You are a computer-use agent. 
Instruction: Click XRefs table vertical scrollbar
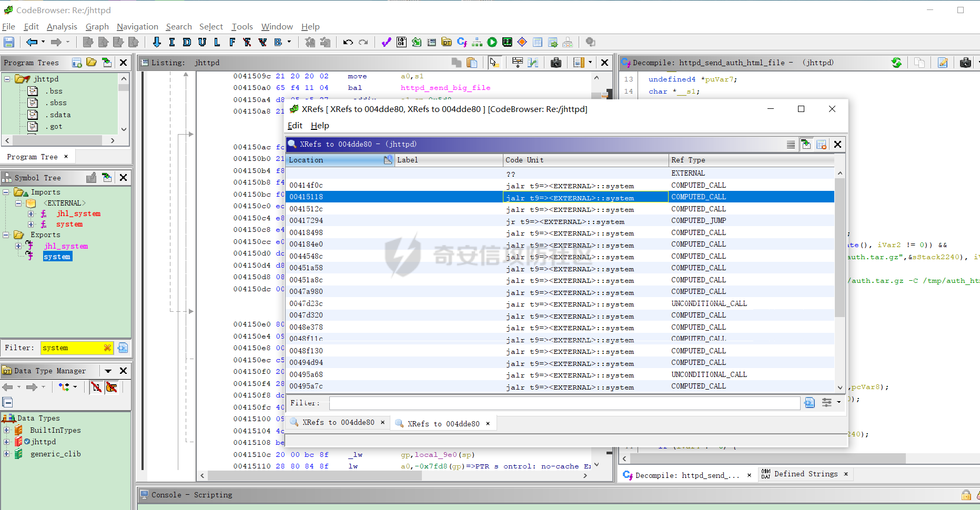(x=840, y=248)
